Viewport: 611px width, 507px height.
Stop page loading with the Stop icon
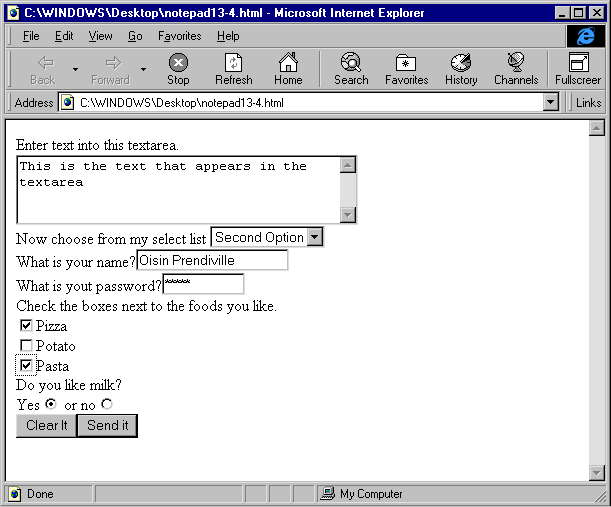coord(178,62)
